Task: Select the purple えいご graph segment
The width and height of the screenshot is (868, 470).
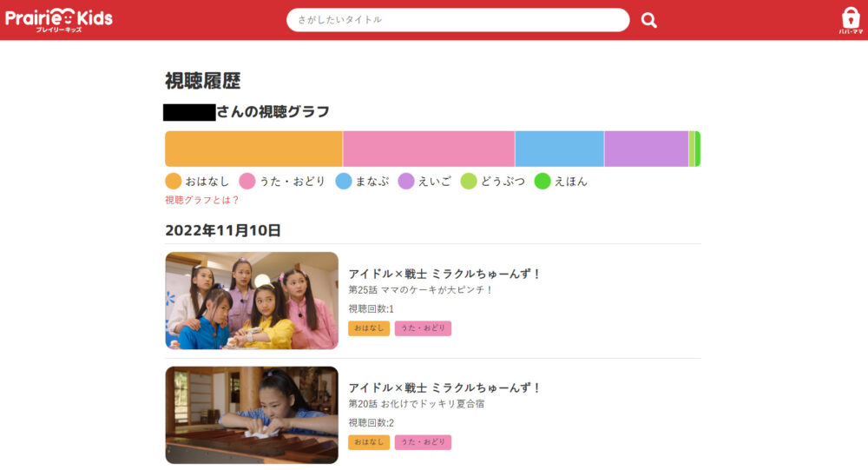Action: [x=646, y=149]
